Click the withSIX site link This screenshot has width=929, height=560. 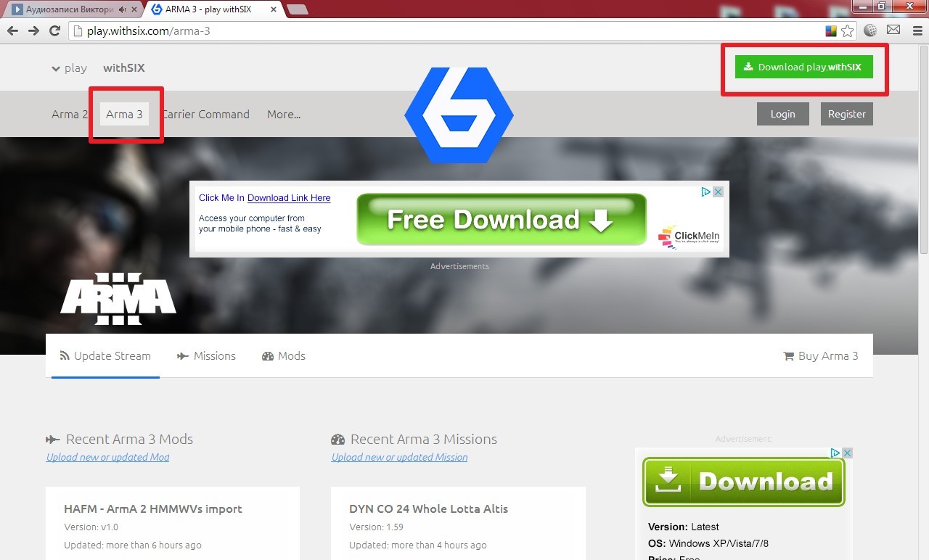pos(124,67)
